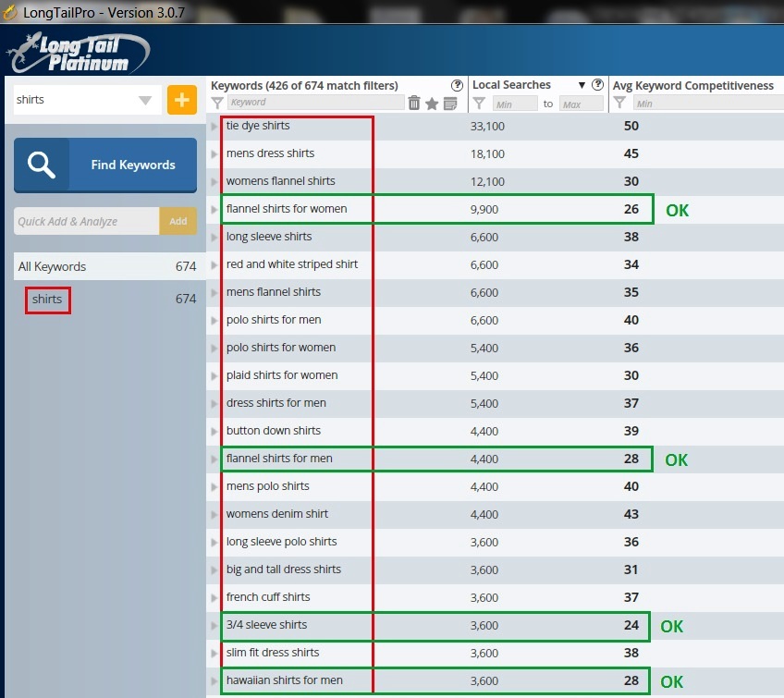Select keyword 'flannel shirts for men'

click(279, 459)
